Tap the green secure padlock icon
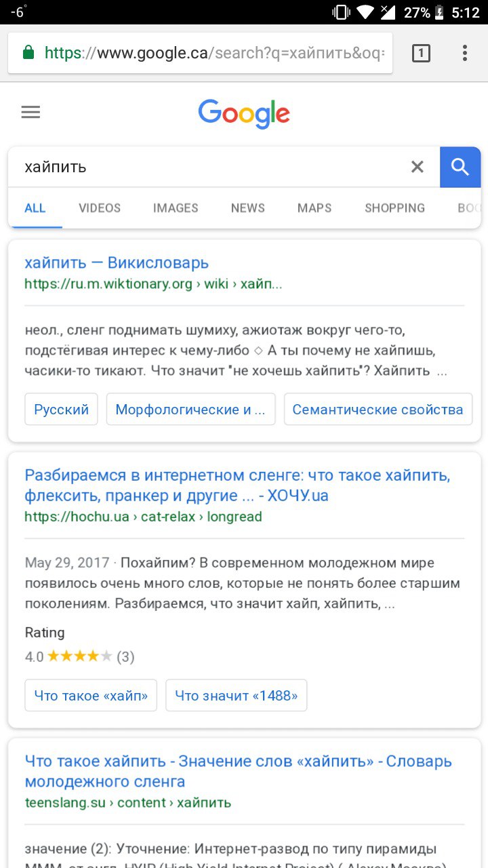This screenshot has width=488, height=868. 28,53
